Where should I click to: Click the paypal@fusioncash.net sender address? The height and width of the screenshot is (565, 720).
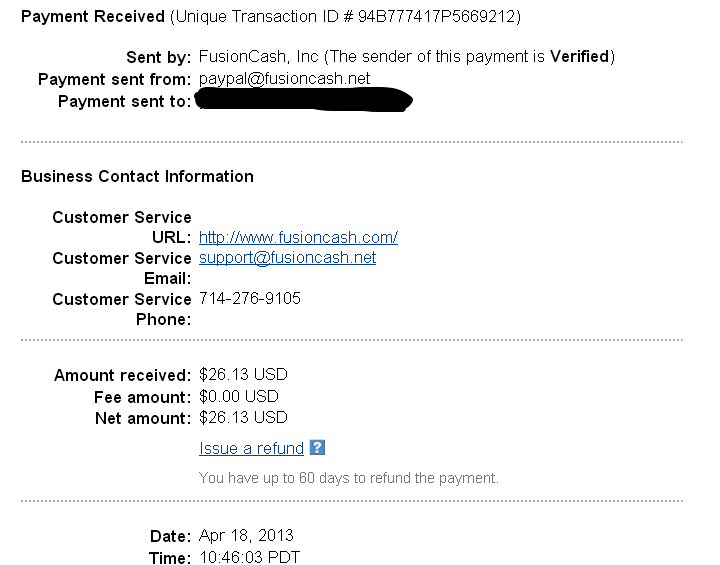tap(284, 79)
